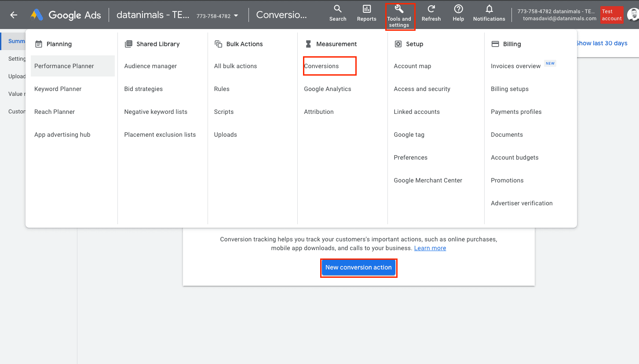
Task: Open Uploads under Bulk Actions
Action: pyautogui.click(x=226, y=135)
